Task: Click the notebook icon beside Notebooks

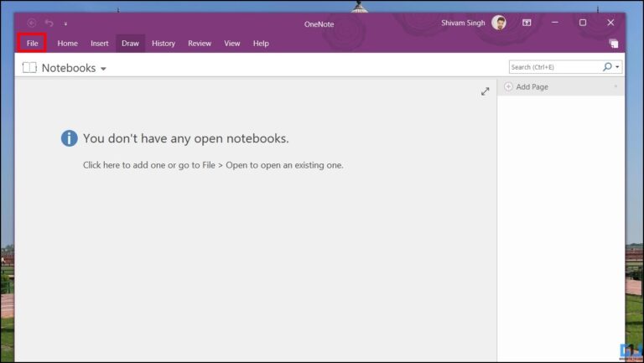Action: click(x=29, y=67)
